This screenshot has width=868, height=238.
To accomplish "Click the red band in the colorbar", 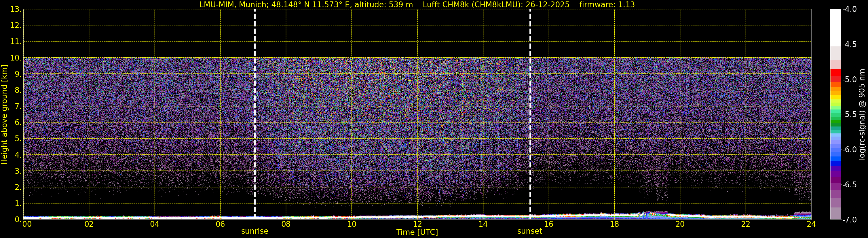I will coord(836,73).
